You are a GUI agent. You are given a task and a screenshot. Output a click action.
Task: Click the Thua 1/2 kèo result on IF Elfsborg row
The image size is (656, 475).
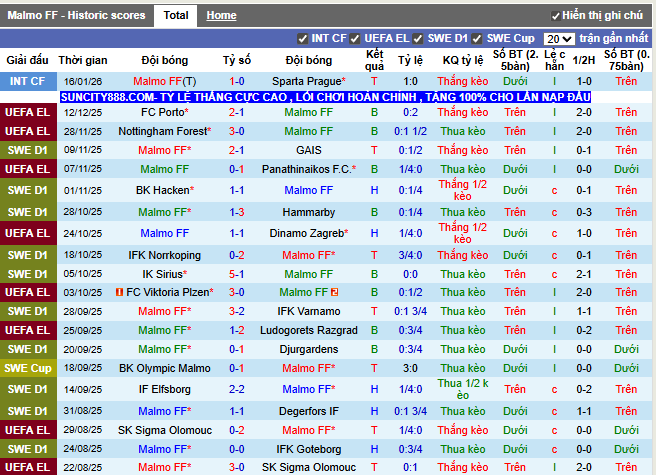coord(463,389)
